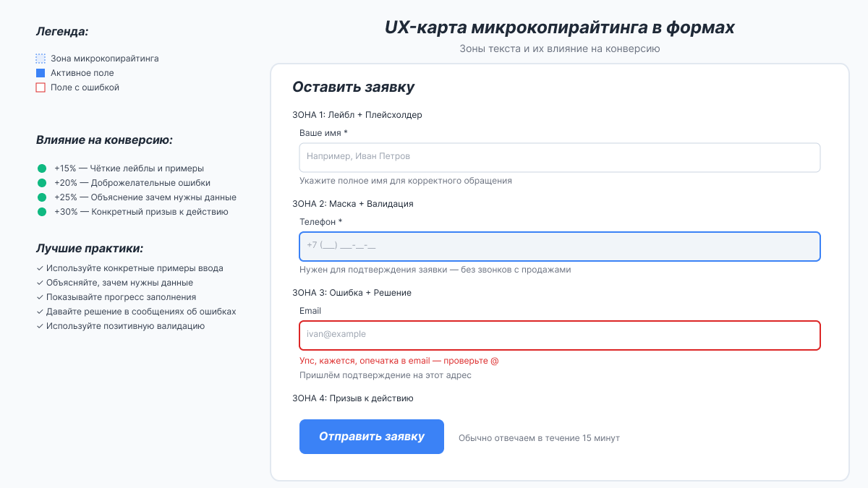Click the checkmark beside Используйте позитивную валидацию
868x488 pixels.
[39, 325]
